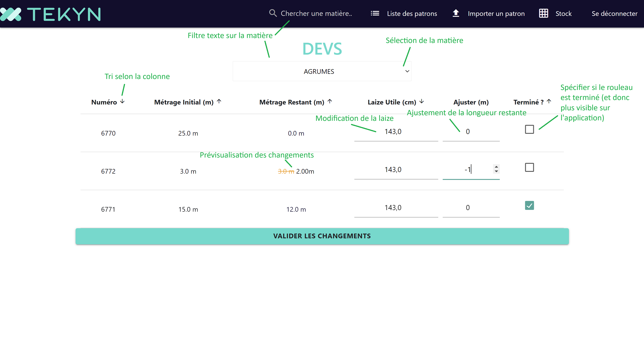Tick the terminé checkbox for roll 6772
This screenshot has height=358, width=644.
point(529,168)
